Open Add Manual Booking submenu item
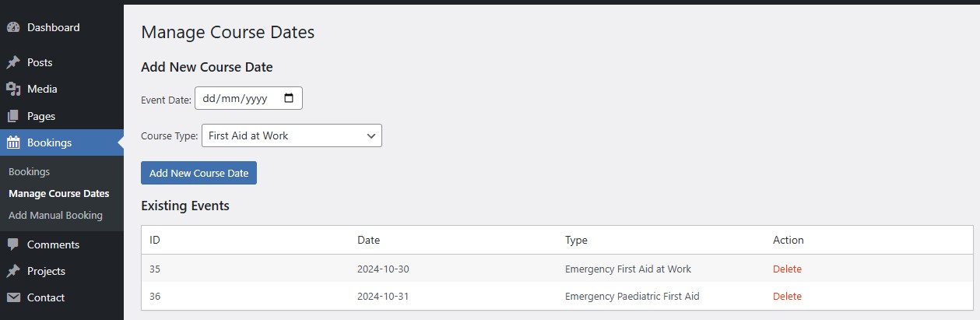980x320 pixels. click(55, 215)
